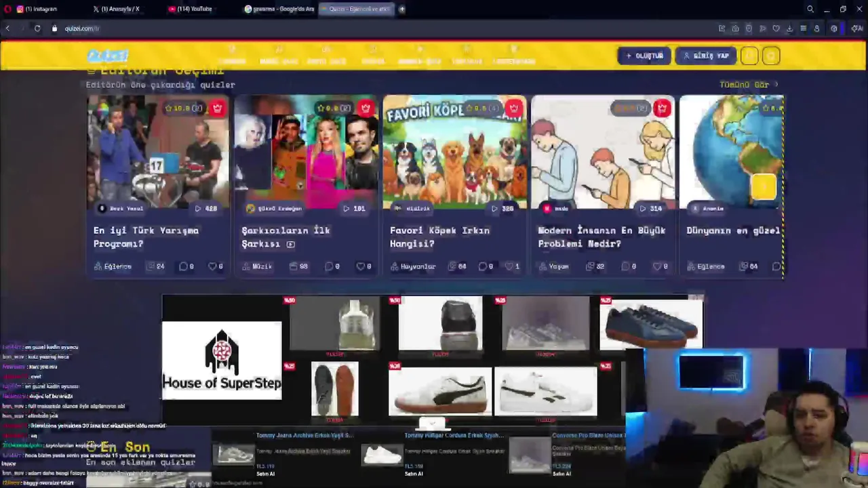Like the Favori Köpek Irkın quiz
Viewport: 868px width, 488px height.
coord(513,266)
